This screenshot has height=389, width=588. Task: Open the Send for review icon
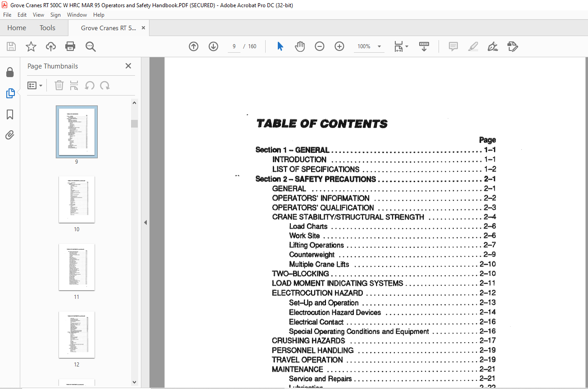click(513, 46)
